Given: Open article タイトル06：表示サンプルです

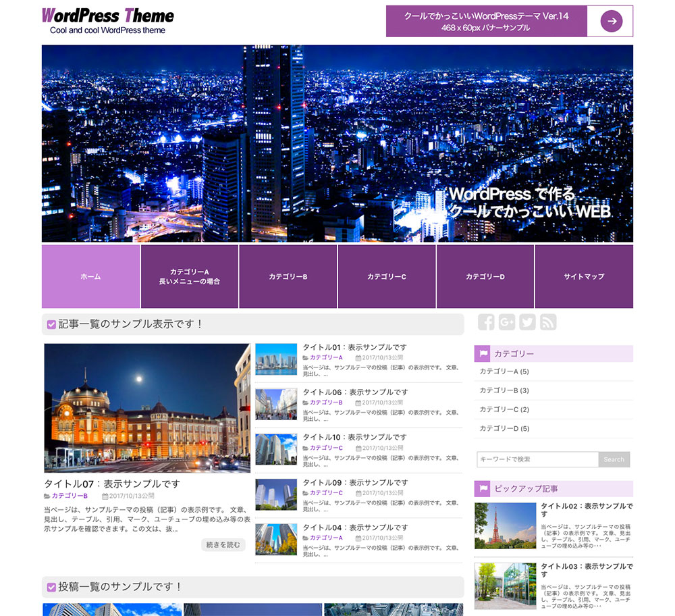Looking at the screenshot, I should pos(355,392).
